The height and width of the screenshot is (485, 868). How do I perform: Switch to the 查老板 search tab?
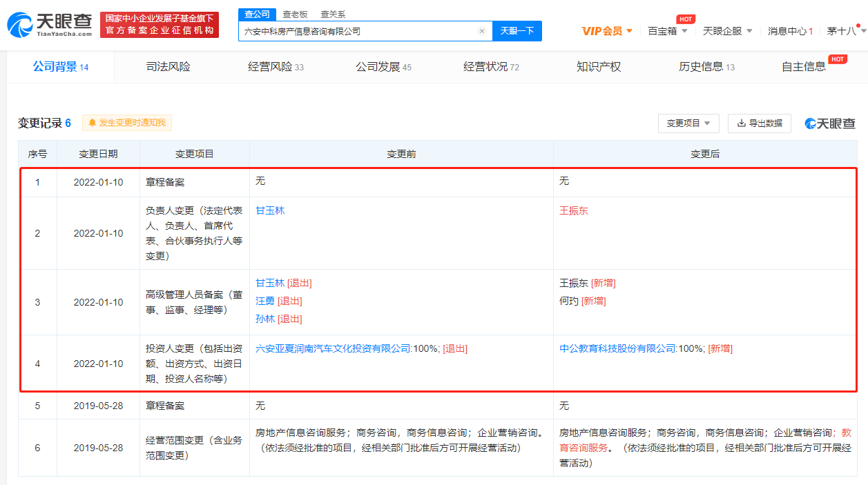[x=296, y=14]
